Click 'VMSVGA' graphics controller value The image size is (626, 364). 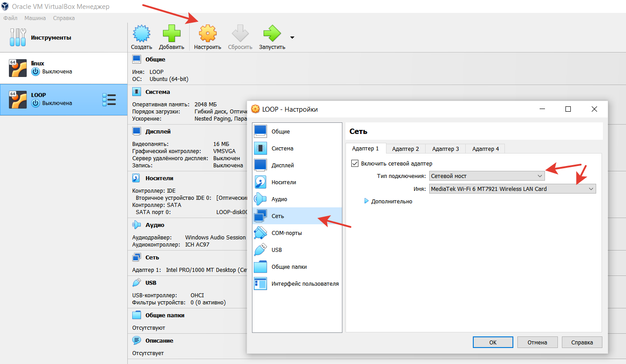224,151
